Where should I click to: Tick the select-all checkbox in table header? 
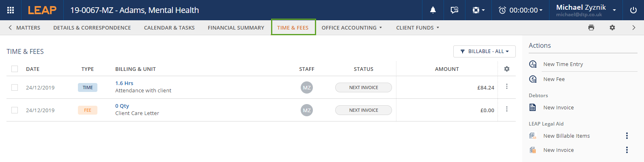[15, 69]
